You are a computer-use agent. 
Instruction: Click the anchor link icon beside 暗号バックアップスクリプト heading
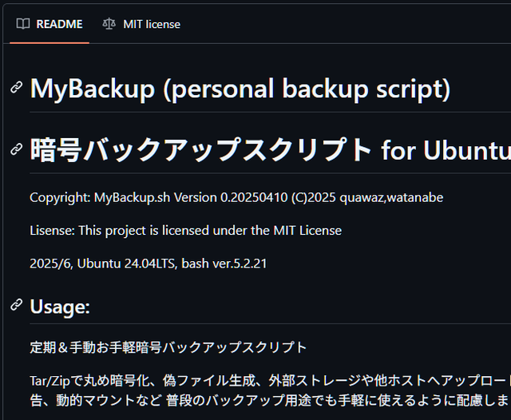point(16,149)
